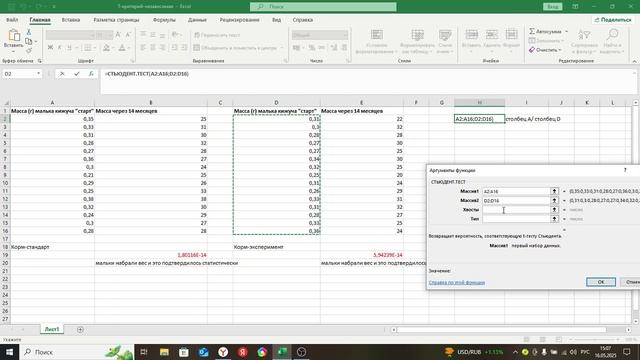Select cell with text Корм-эксперимент
This screenshot has height=360, width=640.
pyautogui.click(x=276, y=247)
